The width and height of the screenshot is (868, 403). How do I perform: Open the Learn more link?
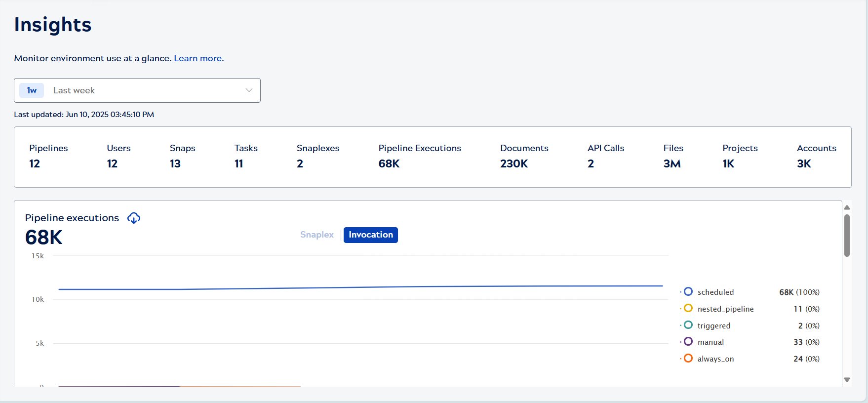click(x=198, y=58)
